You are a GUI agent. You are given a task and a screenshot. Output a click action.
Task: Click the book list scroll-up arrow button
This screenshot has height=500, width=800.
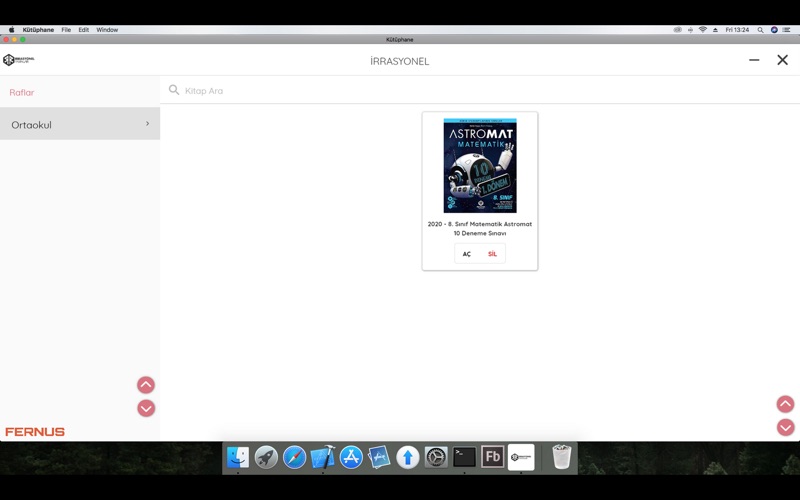(785, 404)
